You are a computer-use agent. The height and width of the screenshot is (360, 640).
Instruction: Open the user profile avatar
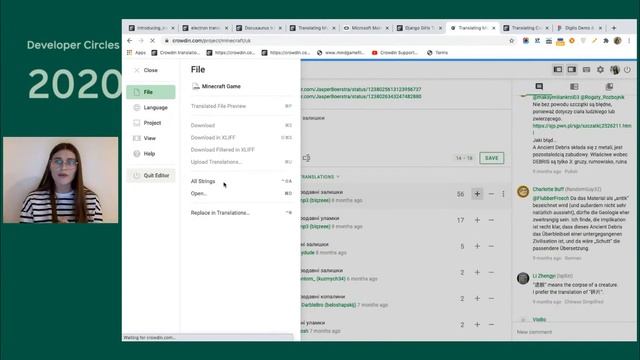pos(615,70)
